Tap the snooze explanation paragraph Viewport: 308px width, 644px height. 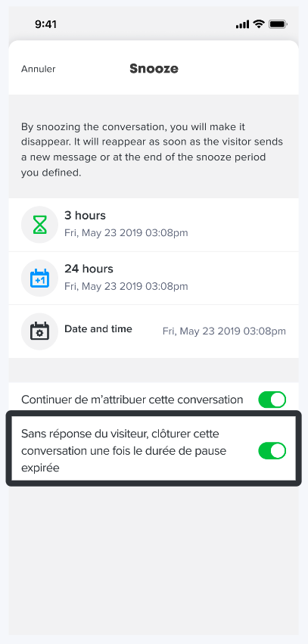click(x=152, y=150)
